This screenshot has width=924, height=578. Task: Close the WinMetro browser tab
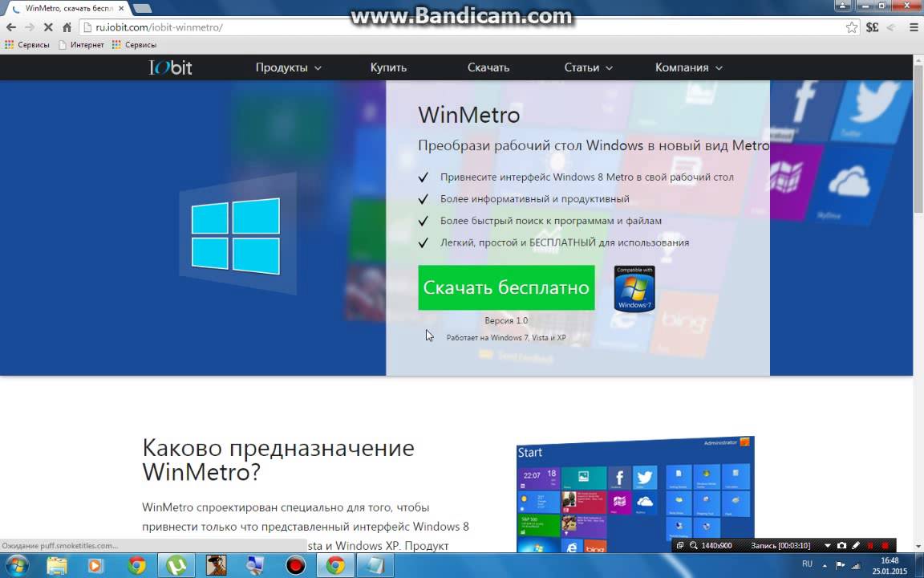pyautogui.click(x=121, y=9)
